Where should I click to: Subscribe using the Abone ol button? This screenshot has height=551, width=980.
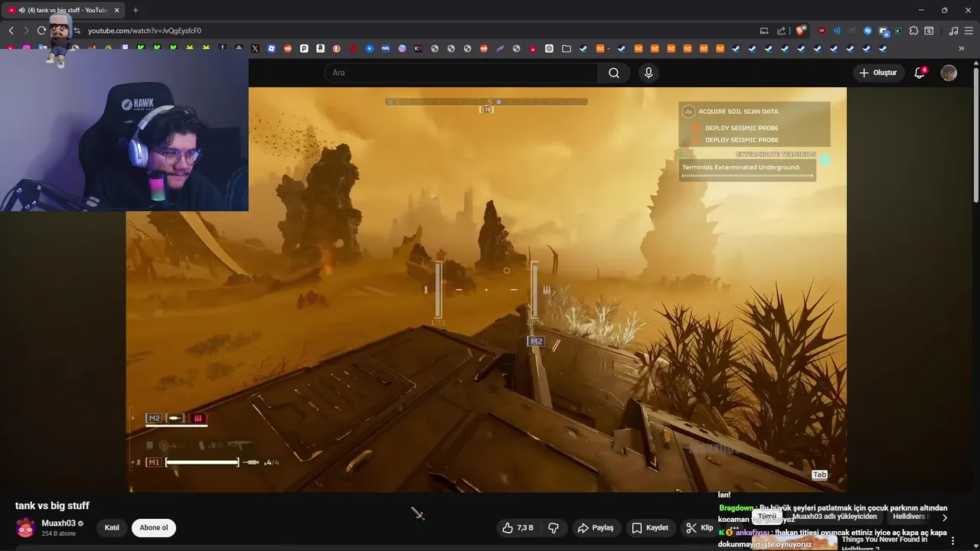click(153, 528)
